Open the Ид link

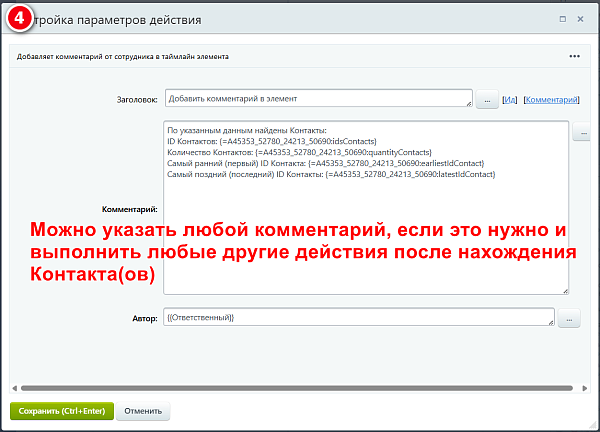tap(509, 100)
